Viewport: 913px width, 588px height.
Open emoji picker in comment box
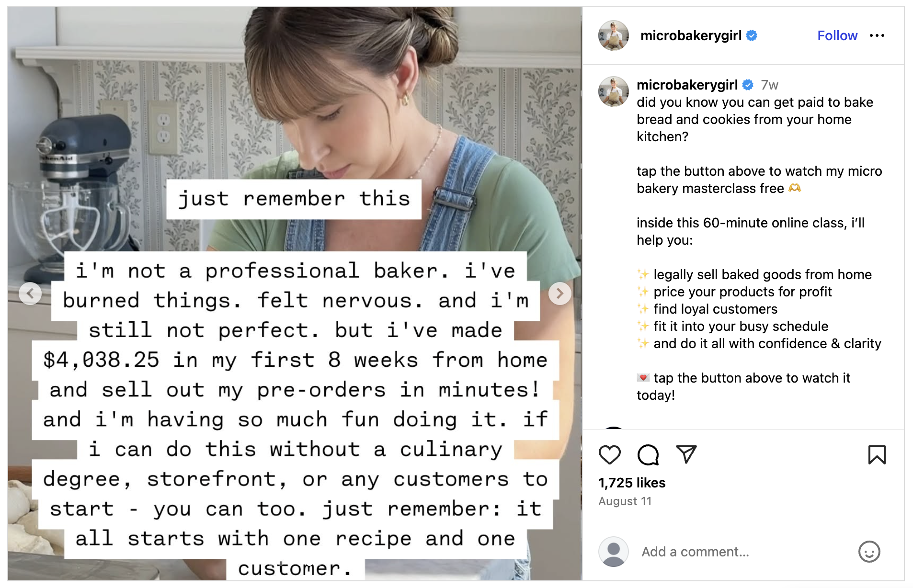[869, 552]
